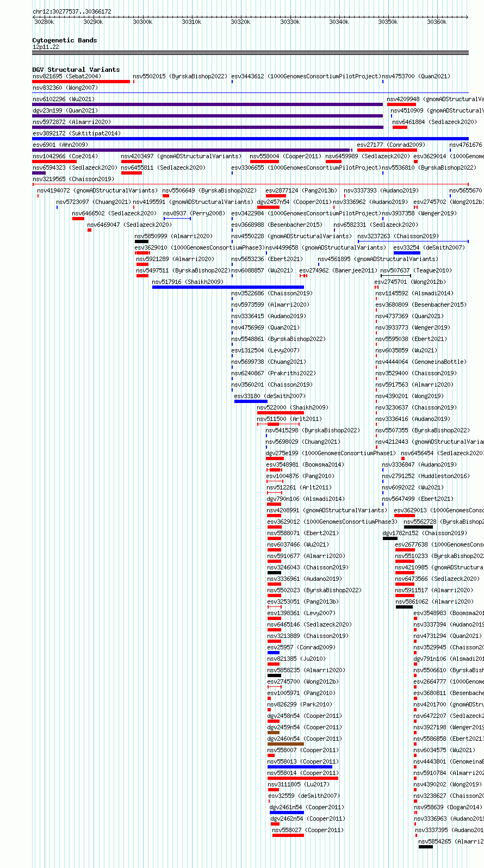The width and height of the screenshot is (484, 868).
Task: Open variant nsv3219565 (Chaisson2019) label
Action: tap(73, 179)
